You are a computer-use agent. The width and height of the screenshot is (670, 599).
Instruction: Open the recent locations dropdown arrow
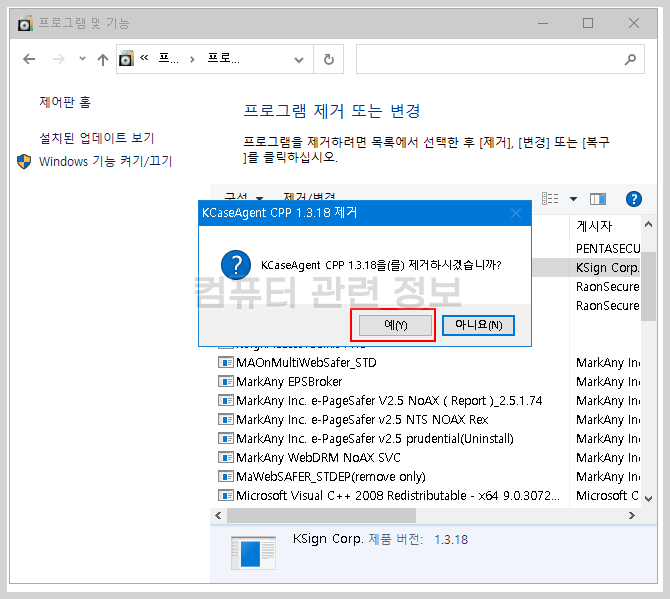pos(82,59)
